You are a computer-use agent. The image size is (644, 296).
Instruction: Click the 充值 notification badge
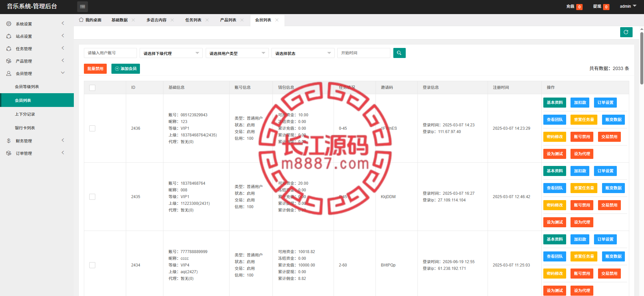click(x=579, y=7)
